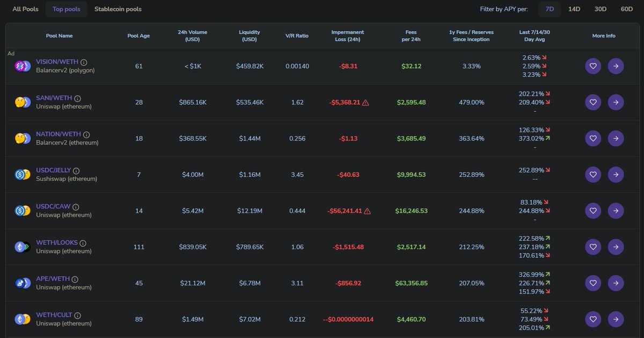Open details arrow for USDC/CAW pool
The image size is (644, 338).
[616, 211]
